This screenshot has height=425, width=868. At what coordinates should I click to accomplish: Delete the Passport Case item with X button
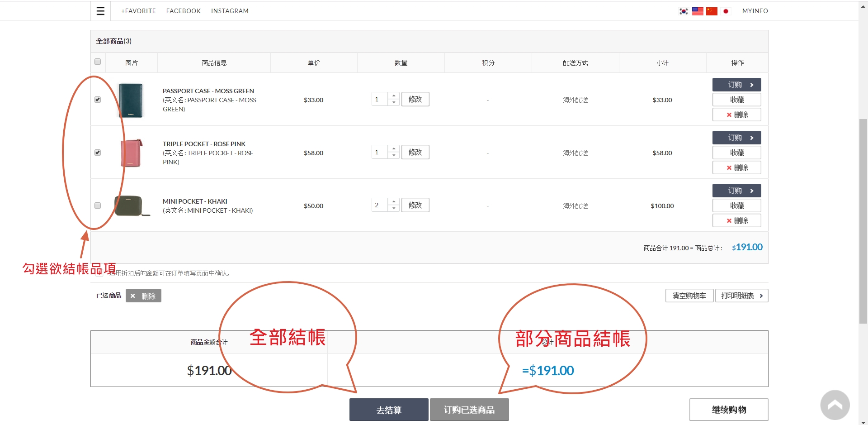pyautogui.click(x=736, y=115)
